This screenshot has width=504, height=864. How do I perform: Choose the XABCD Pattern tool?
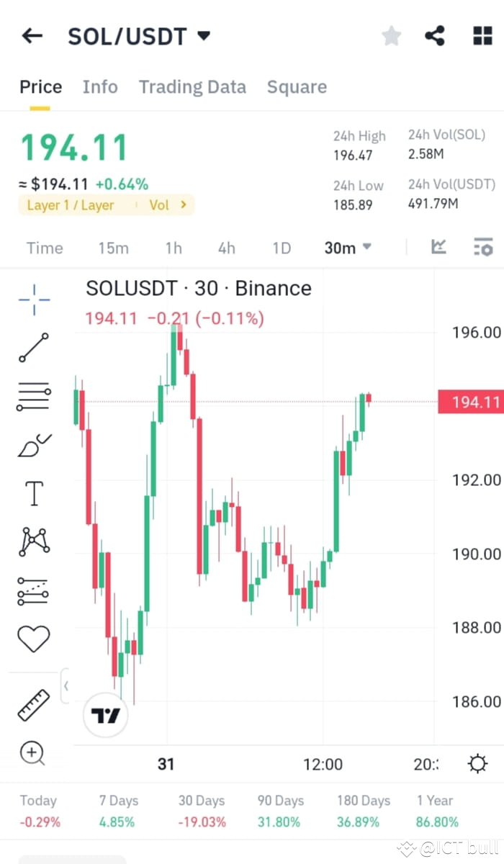point(32,542)
